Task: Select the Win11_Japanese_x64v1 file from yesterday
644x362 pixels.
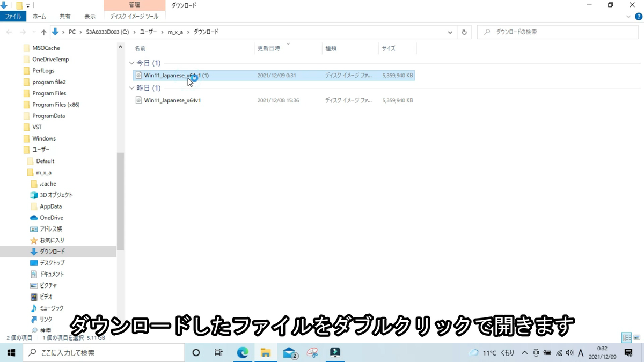Action: pos(172,100)
